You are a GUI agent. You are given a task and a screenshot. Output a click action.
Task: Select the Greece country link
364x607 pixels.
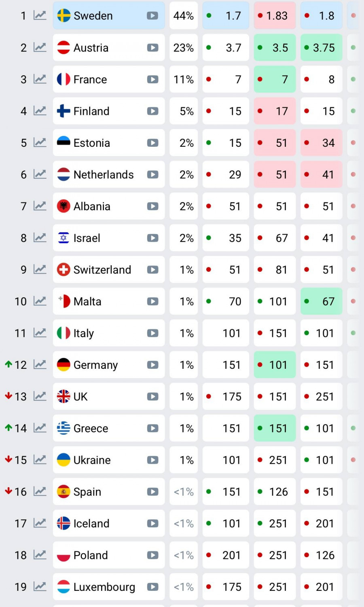[91, 428]
